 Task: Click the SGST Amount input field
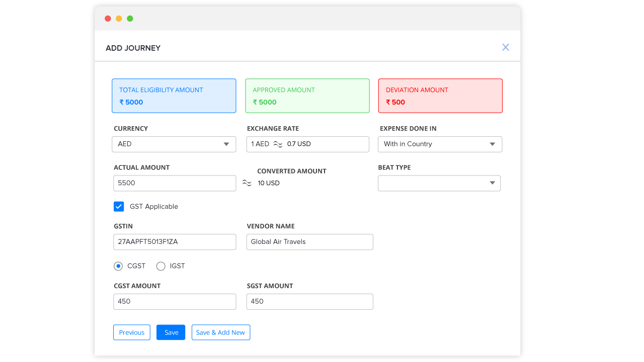(x=309, y=301)
